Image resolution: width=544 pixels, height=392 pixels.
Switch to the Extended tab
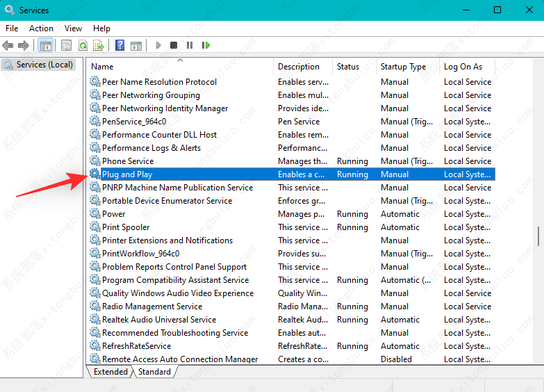tap(111, 372)
